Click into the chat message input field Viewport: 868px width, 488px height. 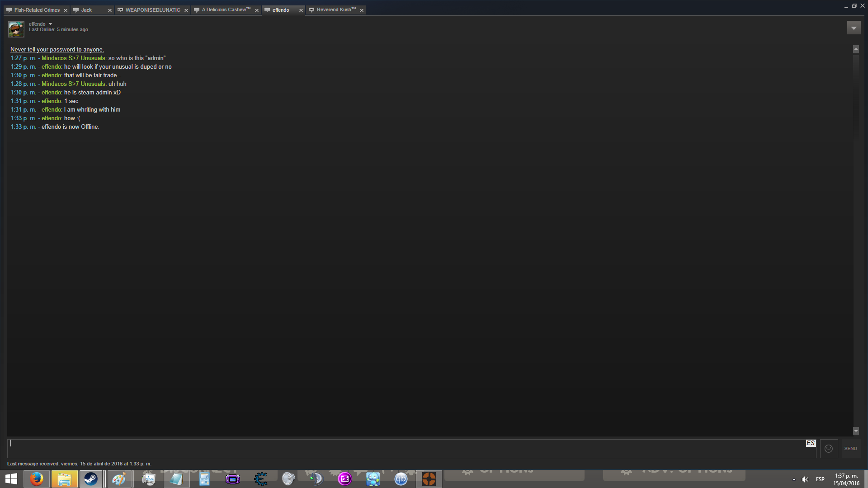pyautogui.click(x=407, y=448)
